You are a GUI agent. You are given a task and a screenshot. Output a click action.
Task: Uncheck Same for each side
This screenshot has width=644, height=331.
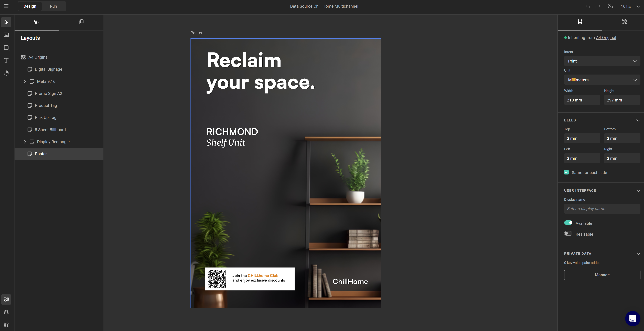566,172
